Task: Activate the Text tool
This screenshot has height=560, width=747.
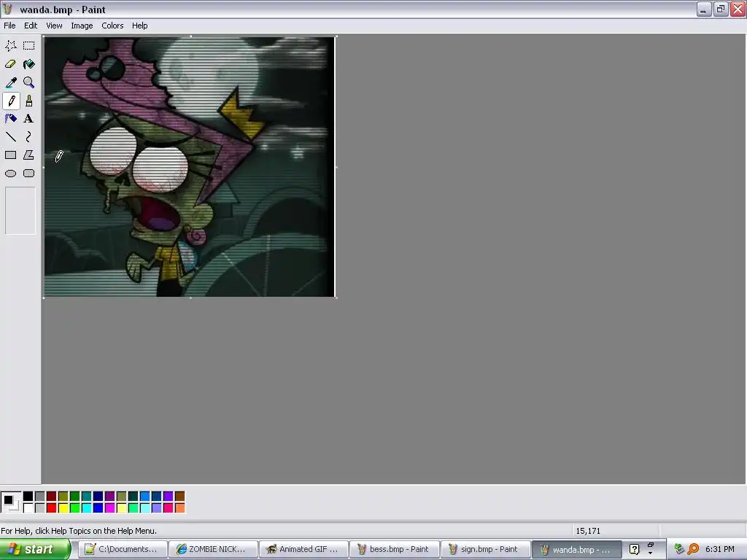Action: click(x=29, y=119)
